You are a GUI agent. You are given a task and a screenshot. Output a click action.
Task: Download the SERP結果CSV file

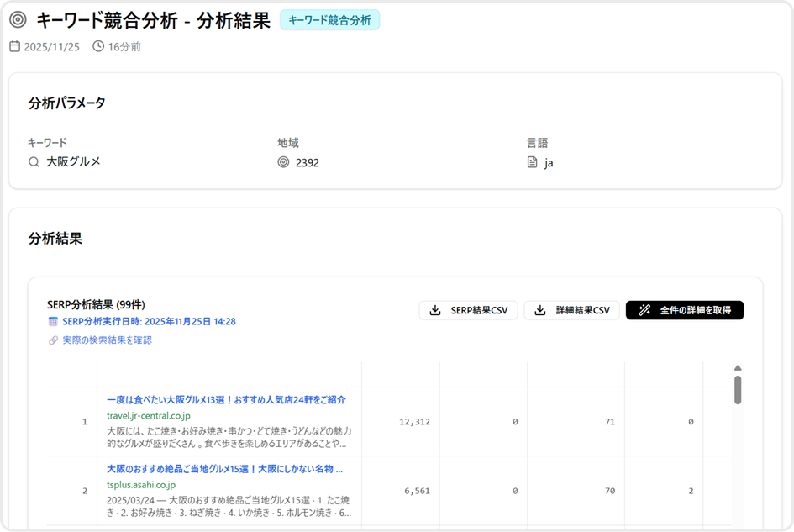[468, 310]
